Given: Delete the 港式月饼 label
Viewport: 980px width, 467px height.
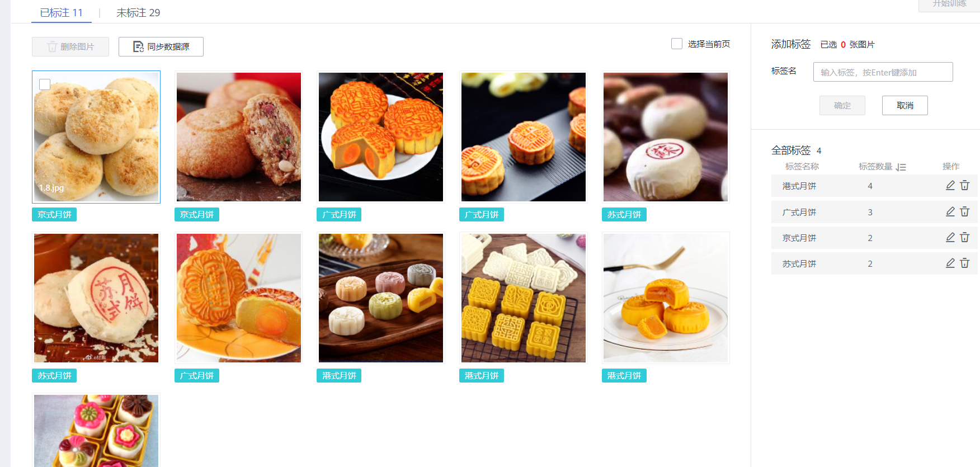Looking at the screenshot, I should pos(964,186).
